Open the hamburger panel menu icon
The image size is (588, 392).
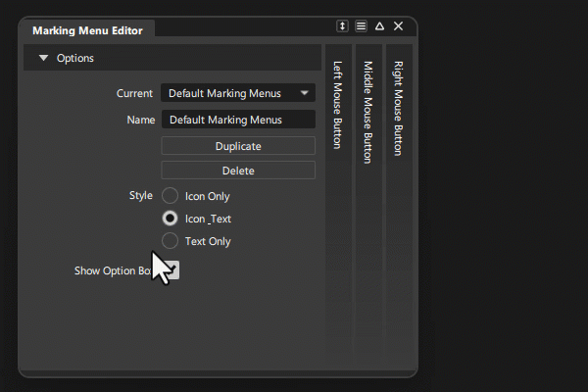pos(361,26)
